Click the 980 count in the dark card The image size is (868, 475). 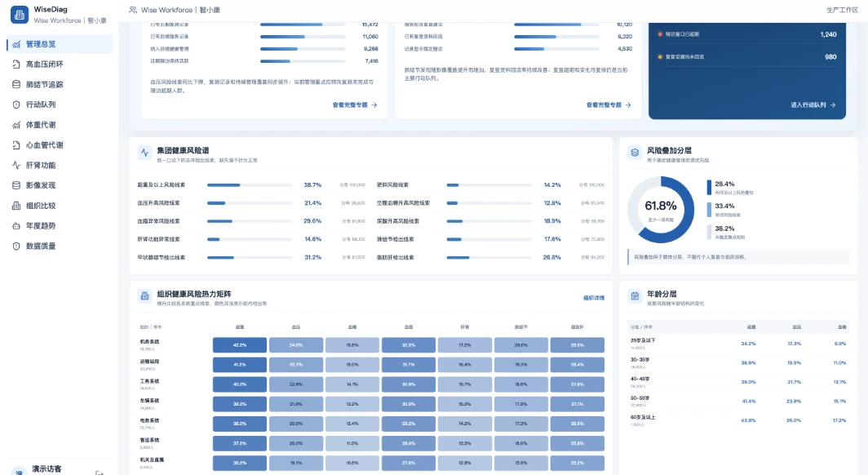tap(830, 57)
